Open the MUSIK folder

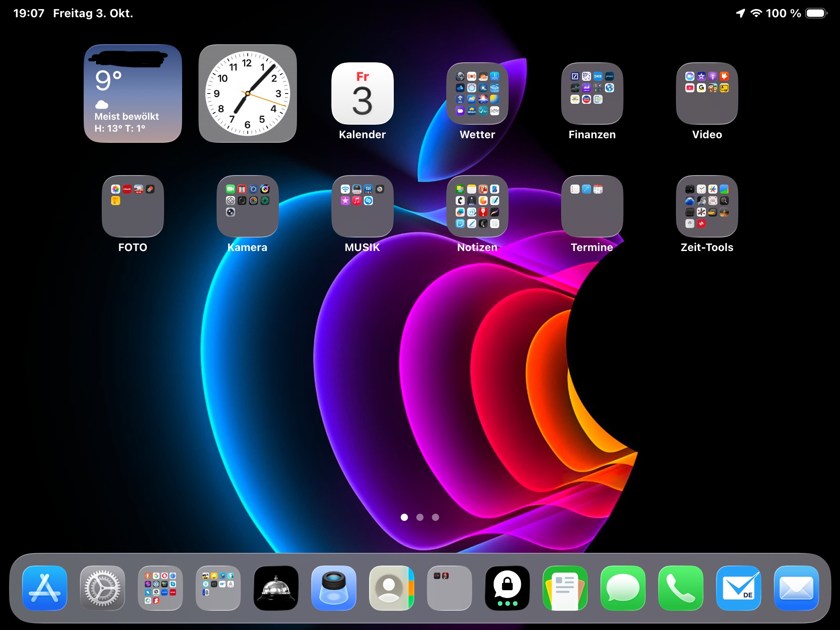(x=362, y=206)
